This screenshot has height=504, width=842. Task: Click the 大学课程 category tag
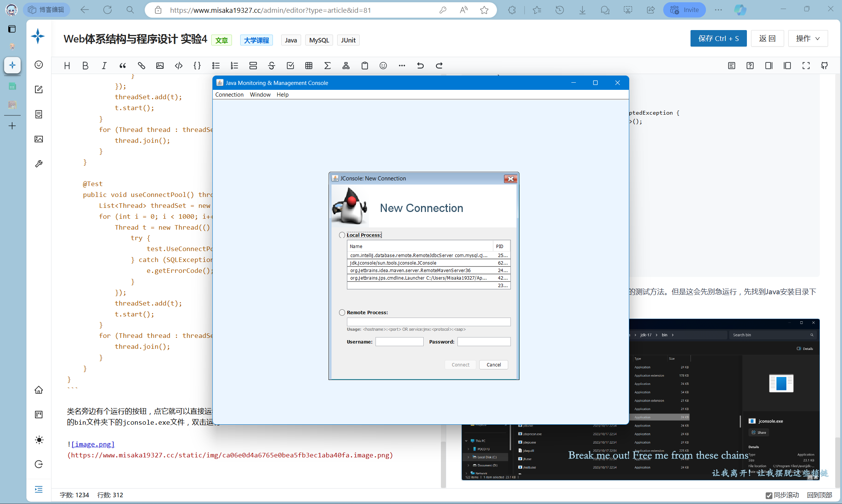(x=256, y=40)
